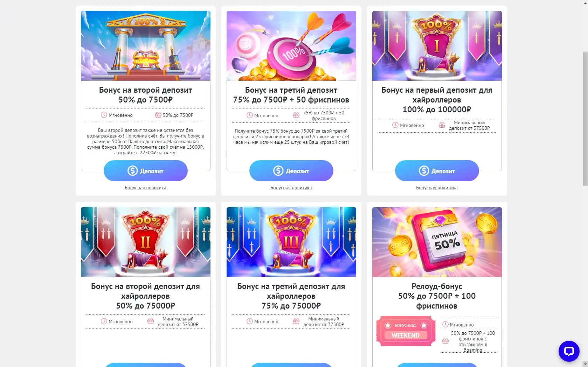Open the live chat bubble icon
588x367 pixels.
point(569,351)
